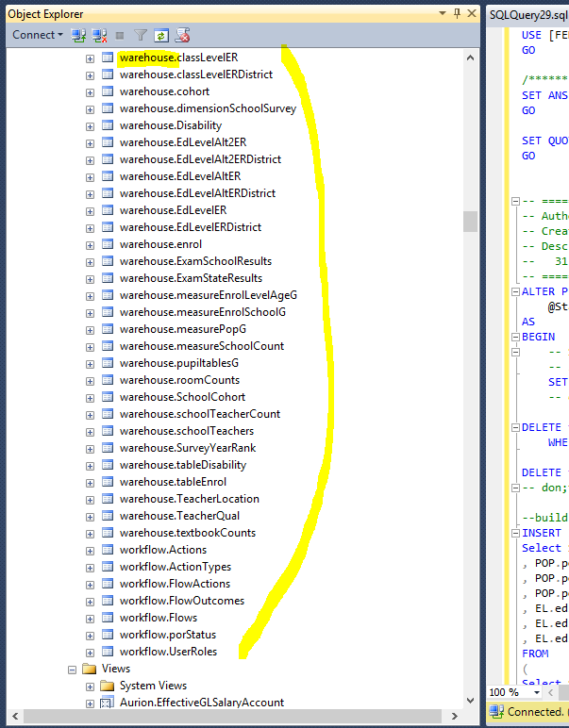Viewport: 569px width, 728px height.
Task: Click the Disconnect server icon
Action: click(100, 35)
